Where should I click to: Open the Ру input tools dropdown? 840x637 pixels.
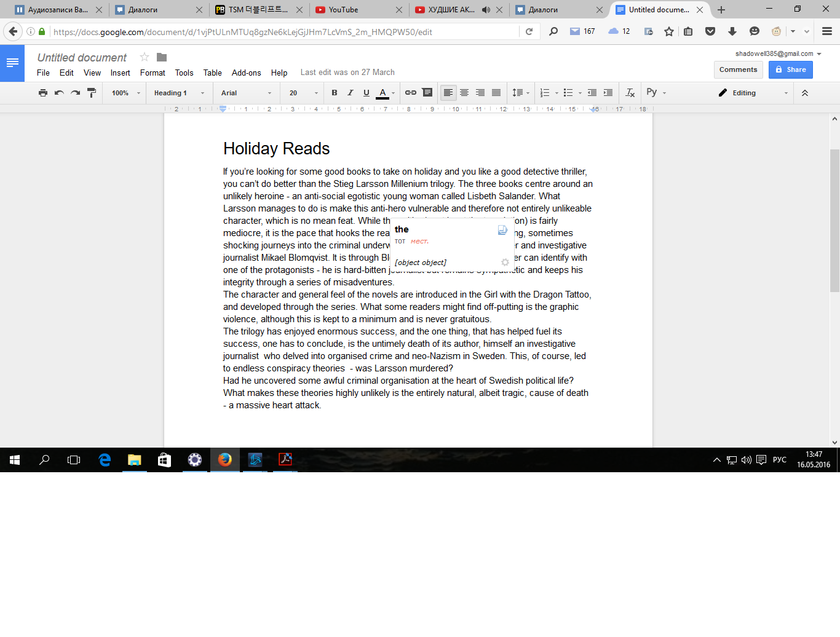point(656,93)
